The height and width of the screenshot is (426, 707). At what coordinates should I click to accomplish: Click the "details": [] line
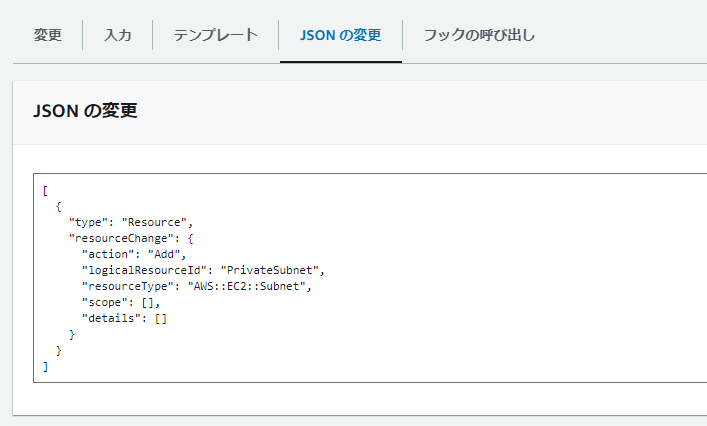[x=124, y=318]
